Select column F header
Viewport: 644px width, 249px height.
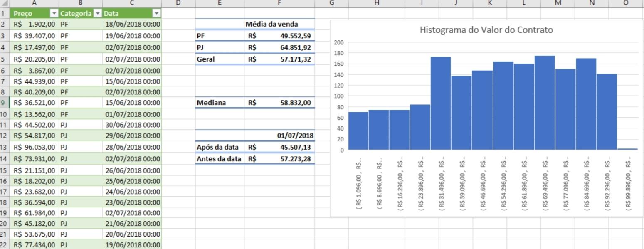(279, 3)
